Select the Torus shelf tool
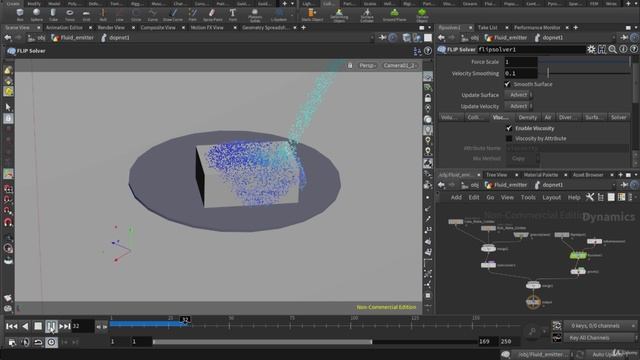This screenshot has width=640, height=360. coord(70,15)
